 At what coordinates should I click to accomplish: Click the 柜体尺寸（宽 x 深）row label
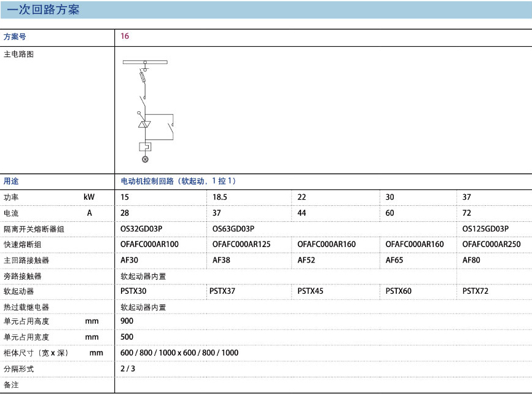click(x=36, y=353)
